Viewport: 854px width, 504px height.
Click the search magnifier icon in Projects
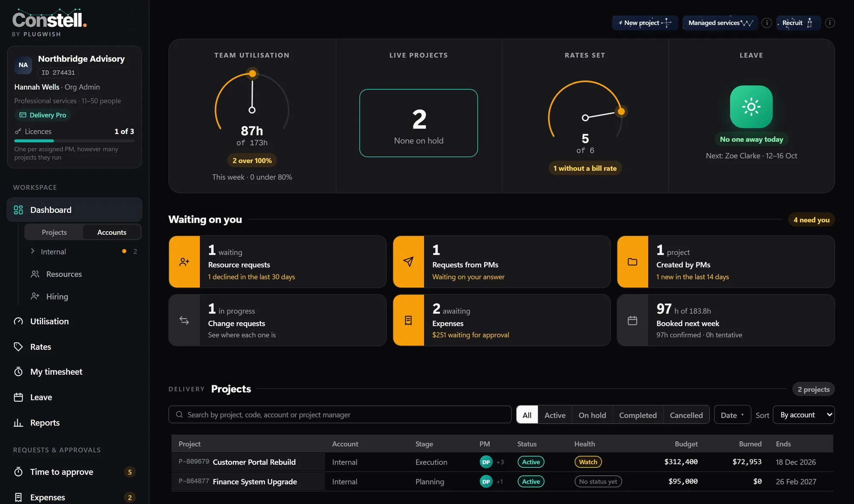pyautogui.click(x=179, y=415)
